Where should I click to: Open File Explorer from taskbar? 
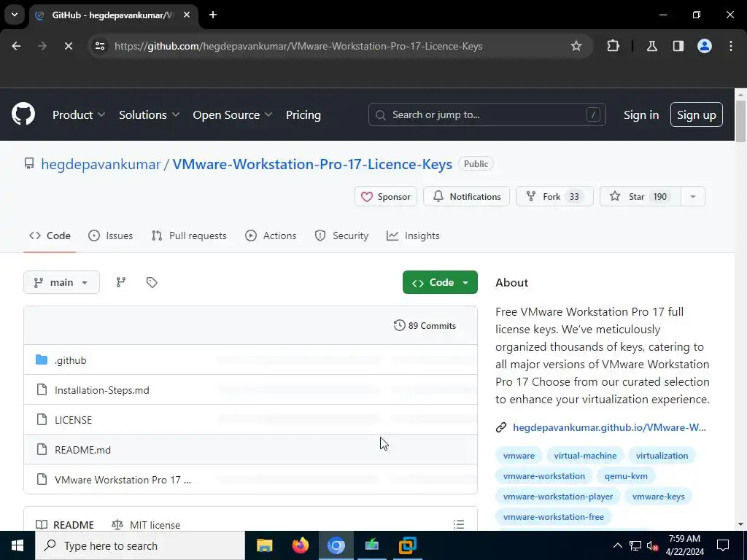264,545
